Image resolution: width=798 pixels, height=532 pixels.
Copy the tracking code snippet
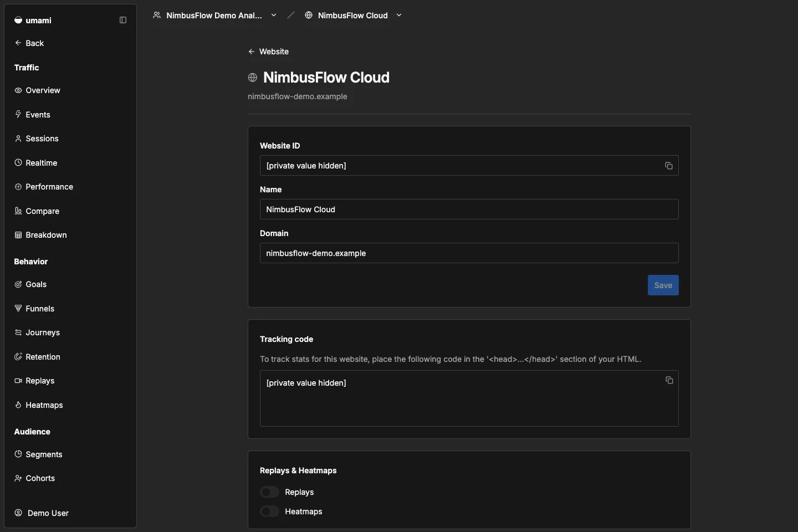669,380
